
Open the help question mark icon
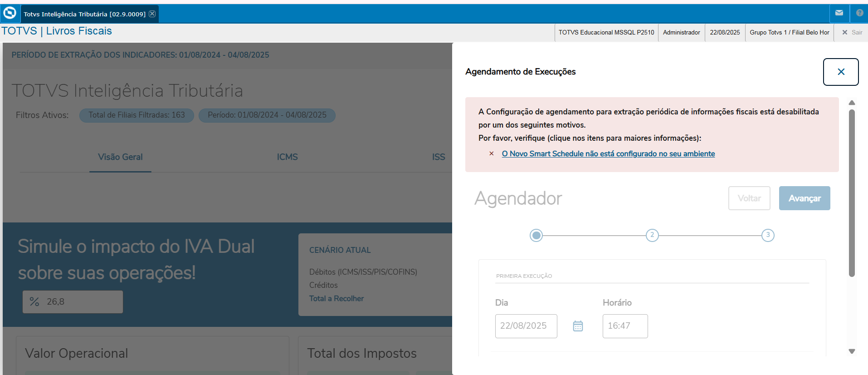(x=859, y=13)
